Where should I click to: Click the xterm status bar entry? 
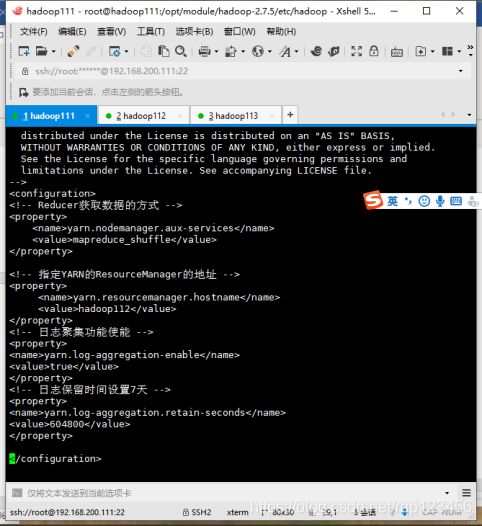point(237,512)
